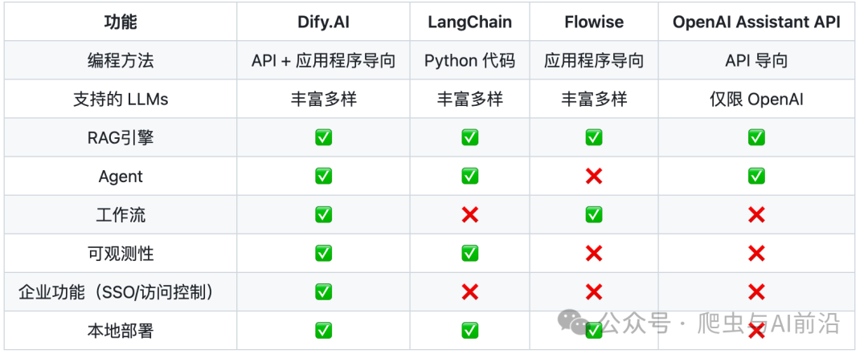
Task: Click the Python 代码 cell
Action: [470, 60]
